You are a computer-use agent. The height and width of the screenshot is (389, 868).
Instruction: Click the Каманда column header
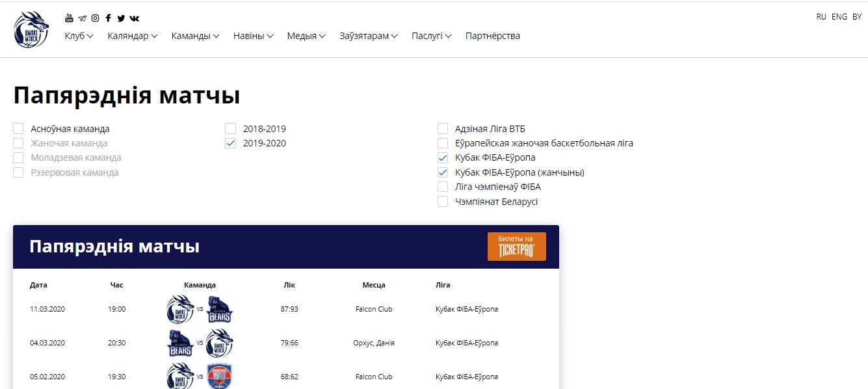(x=200, y=285)
